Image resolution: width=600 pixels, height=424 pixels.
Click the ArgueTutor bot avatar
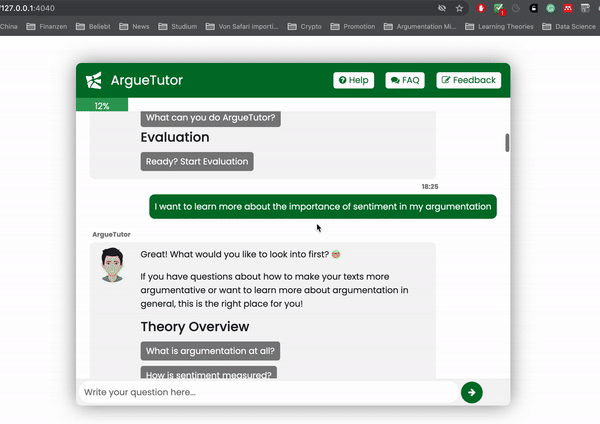pyautogui.click(x=112, y=265)
